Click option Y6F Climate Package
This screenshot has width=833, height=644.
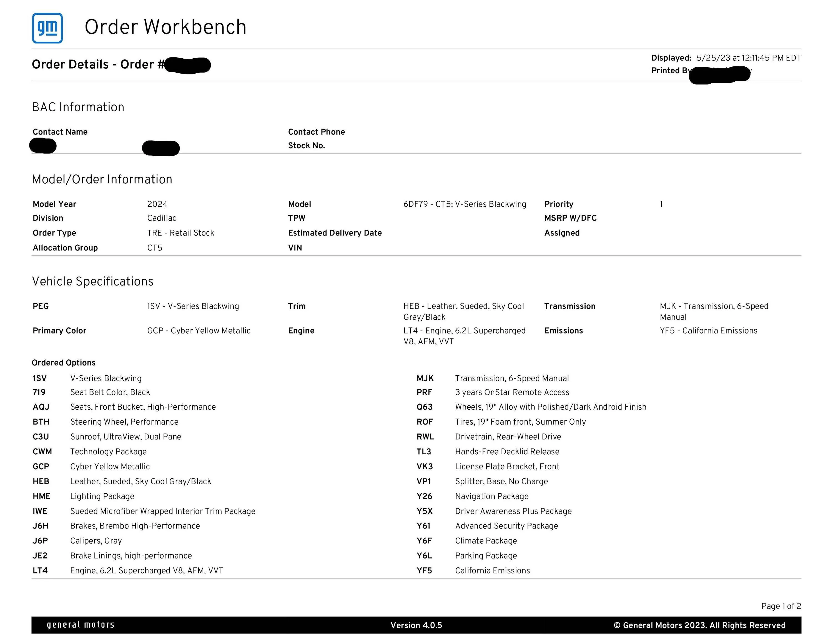coord(467,541)
